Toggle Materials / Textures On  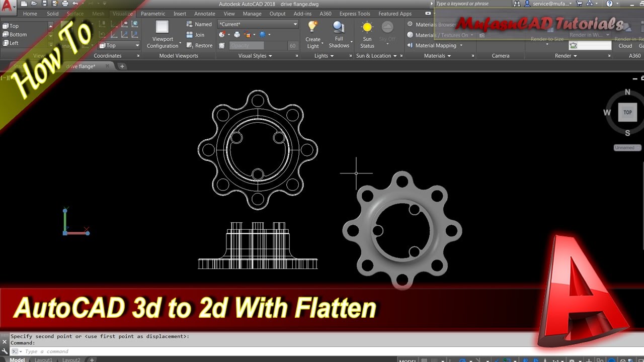pos(437,35)
